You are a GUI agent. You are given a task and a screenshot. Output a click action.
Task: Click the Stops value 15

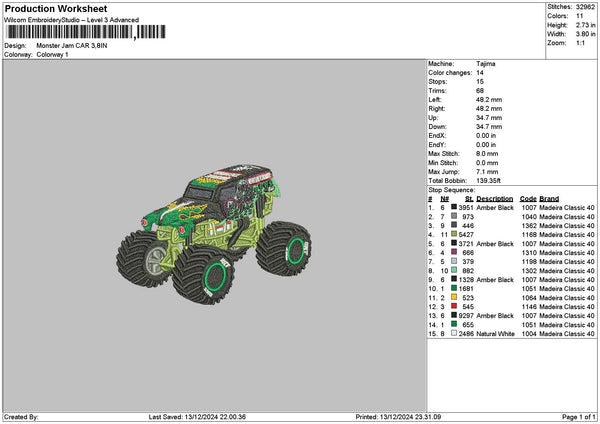click(480, 82)
